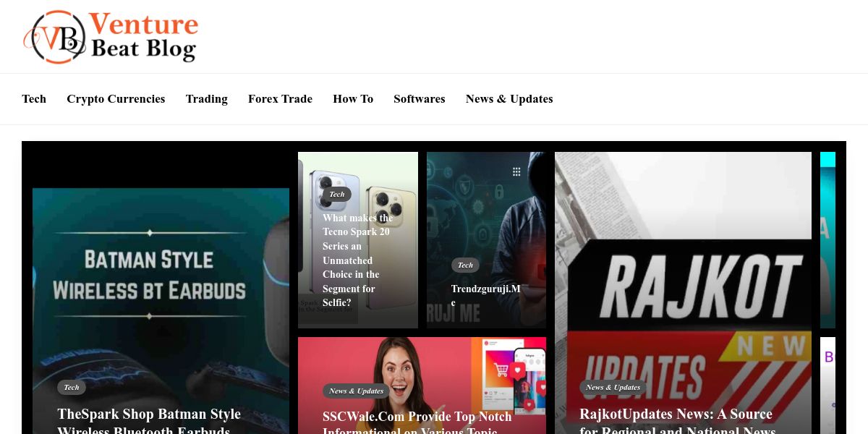
Task: Click Tech tag on Batman earbuds card
Action: (72, 388)
